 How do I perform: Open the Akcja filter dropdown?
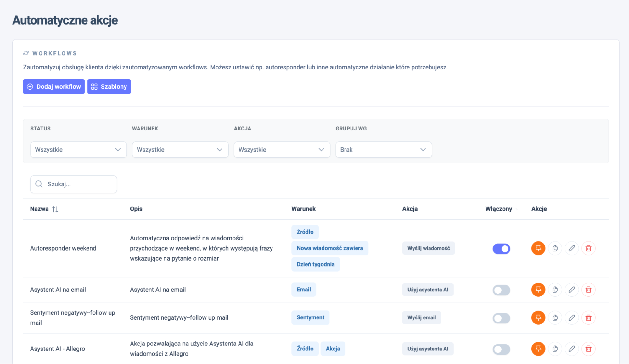coord(282,150)
